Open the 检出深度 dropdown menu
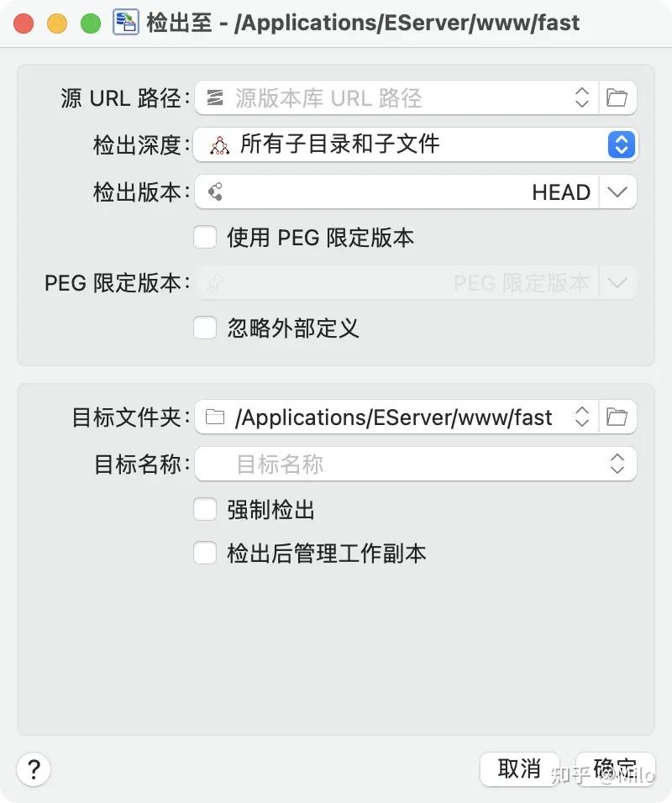This screenshot has height=803, width=672. coord(621,144)
